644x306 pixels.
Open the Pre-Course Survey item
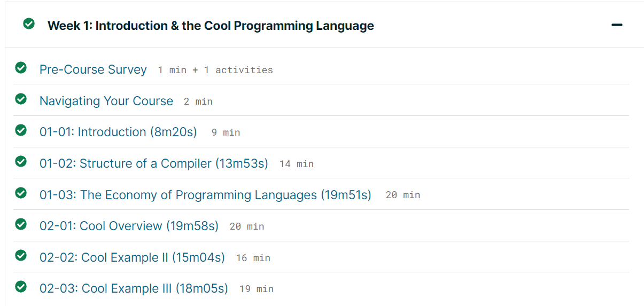(x=93, y=69)
